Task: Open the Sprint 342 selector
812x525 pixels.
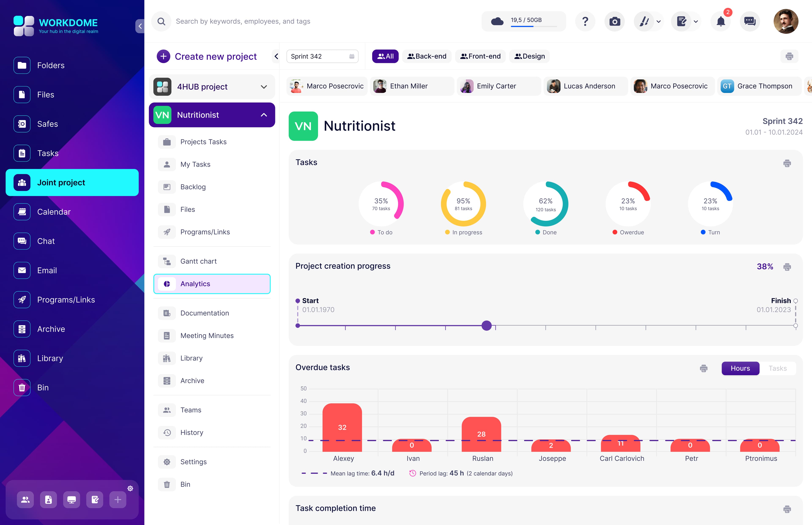Action: coord(322,56)
